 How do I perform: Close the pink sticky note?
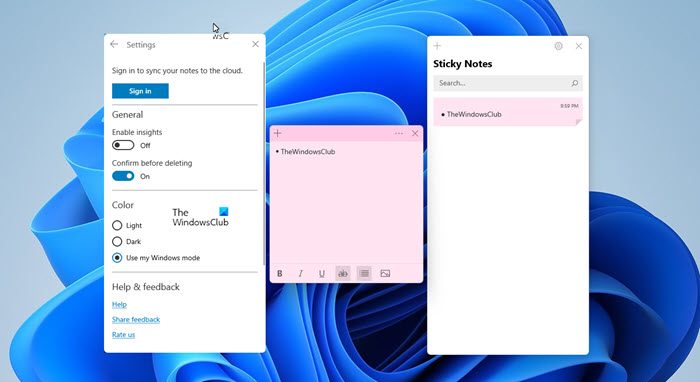(415, 133)
